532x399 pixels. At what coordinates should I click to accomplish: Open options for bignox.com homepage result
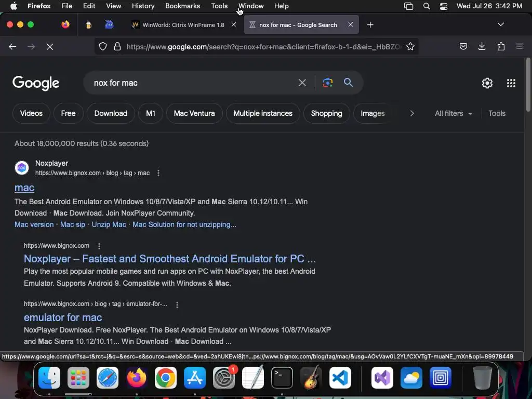99,246
